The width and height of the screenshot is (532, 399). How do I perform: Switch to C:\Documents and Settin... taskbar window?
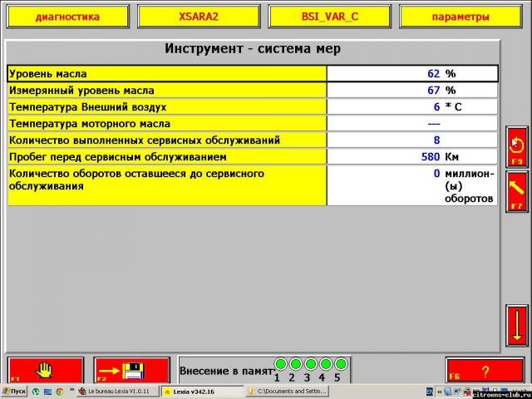click(287, 392)
